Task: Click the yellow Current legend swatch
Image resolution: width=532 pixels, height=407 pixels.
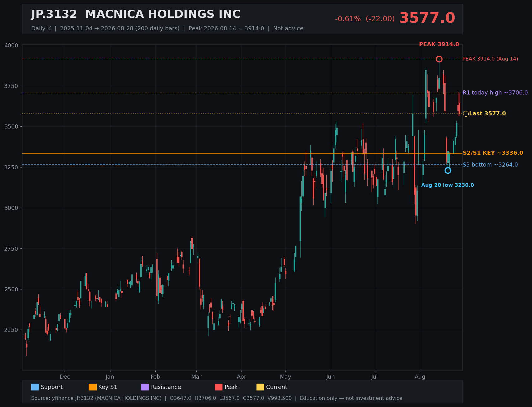Action: (260, 387)
